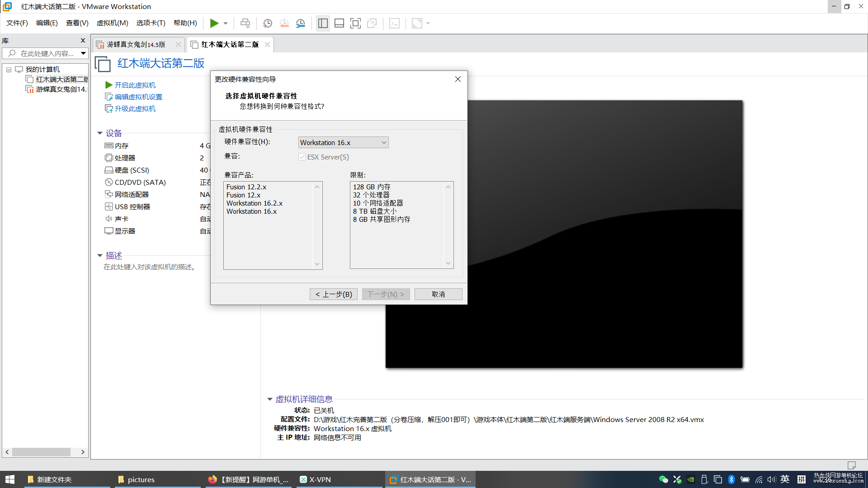
Task: Open the 帮助(H) menu
Action: 185,23
